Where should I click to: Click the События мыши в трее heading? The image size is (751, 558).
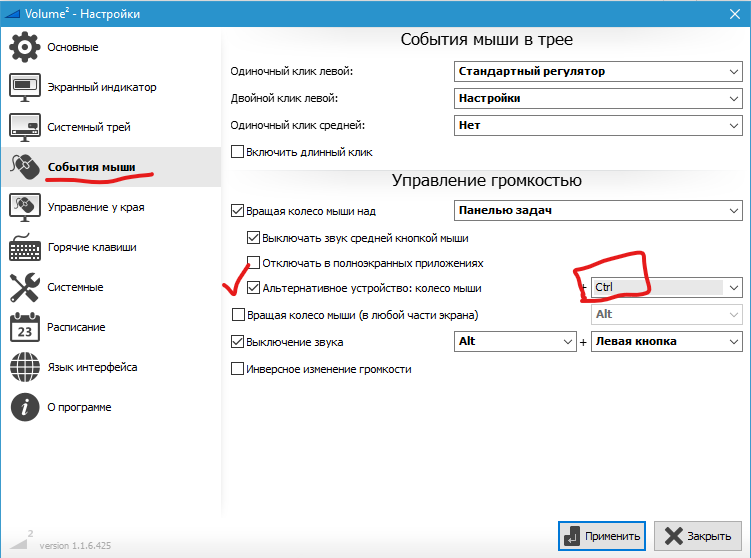(487, 39)
